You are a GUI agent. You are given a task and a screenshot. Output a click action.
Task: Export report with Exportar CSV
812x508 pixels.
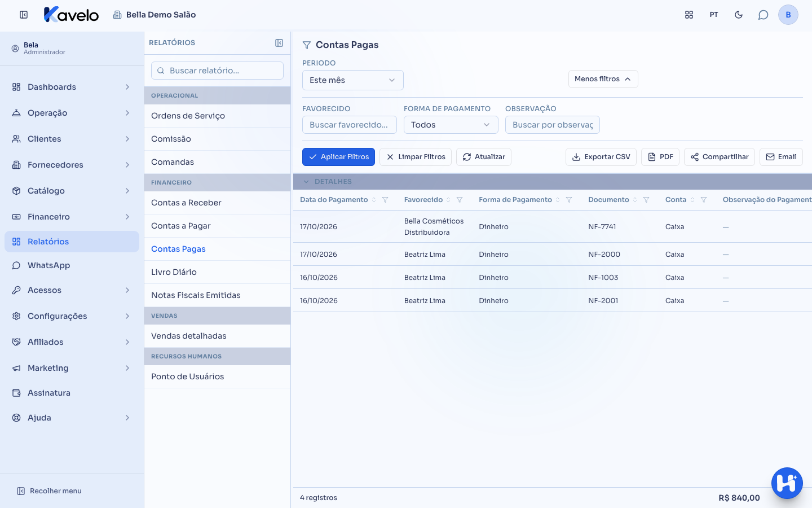click(601, 157)
